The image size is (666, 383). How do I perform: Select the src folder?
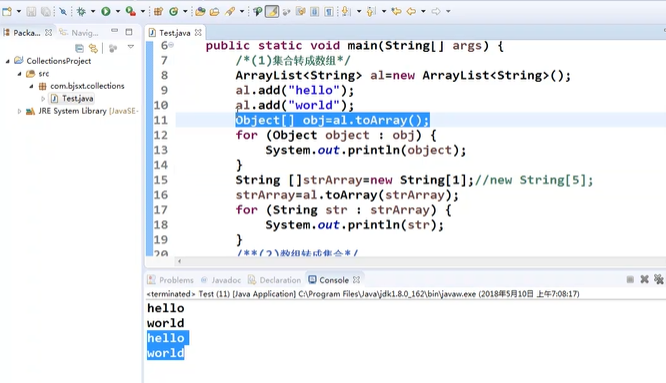44,73
